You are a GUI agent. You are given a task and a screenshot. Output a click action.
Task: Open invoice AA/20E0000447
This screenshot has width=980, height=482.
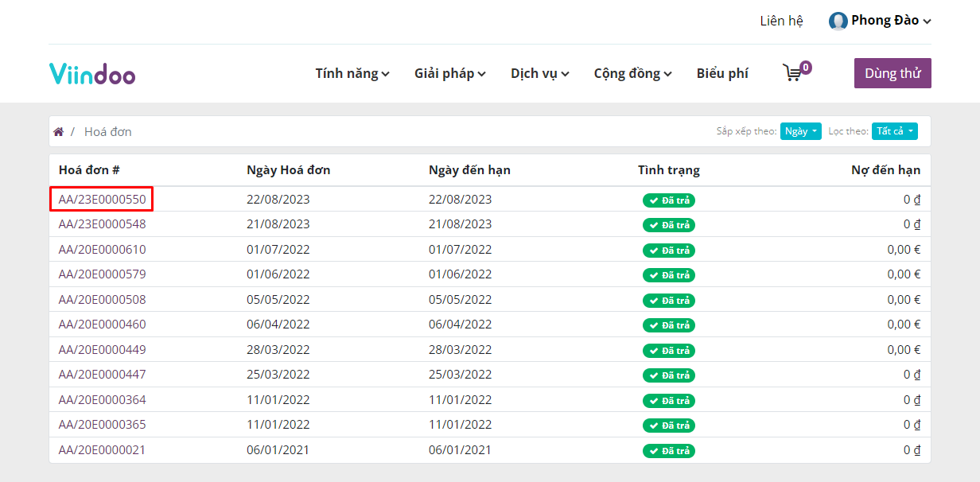[x=103, y=375]
